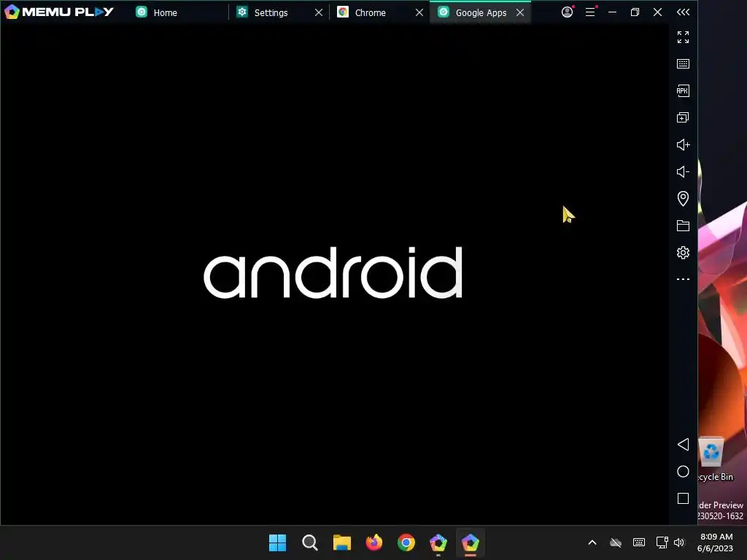
Task: Lower volume with the speaker minus icon
Action: click(x=683, y=172)
